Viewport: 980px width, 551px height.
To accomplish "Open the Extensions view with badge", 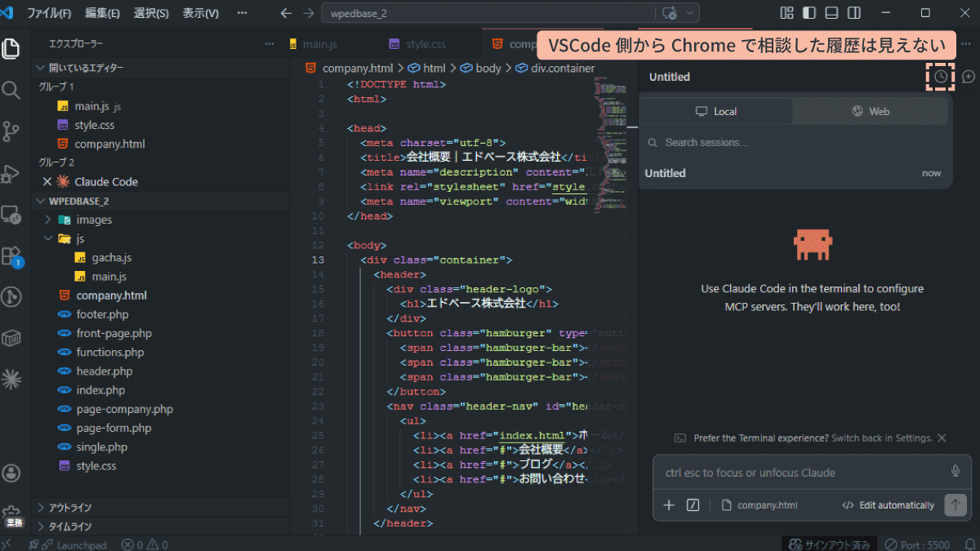I will pyautogui.click(x=11, y=256).
